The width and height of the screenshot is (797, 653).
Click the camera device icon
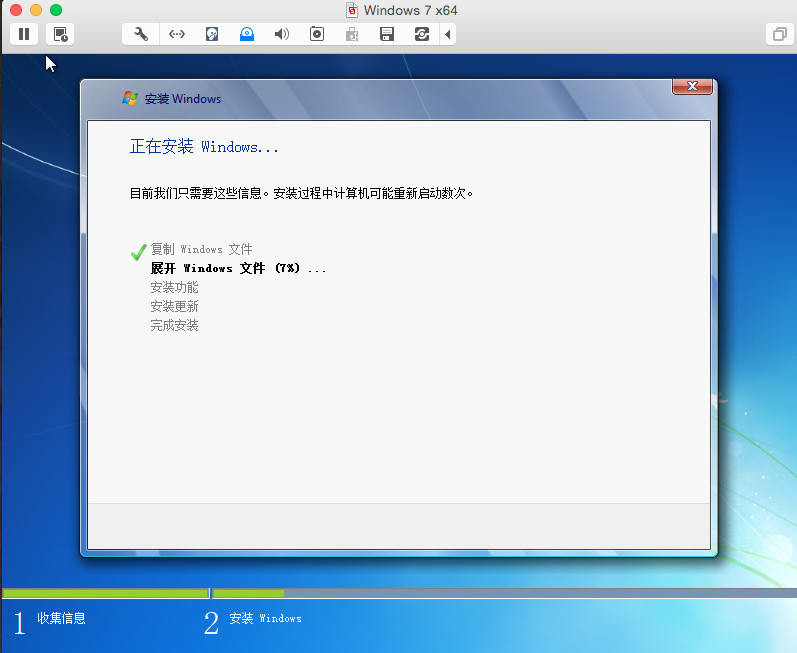point(317,34)
